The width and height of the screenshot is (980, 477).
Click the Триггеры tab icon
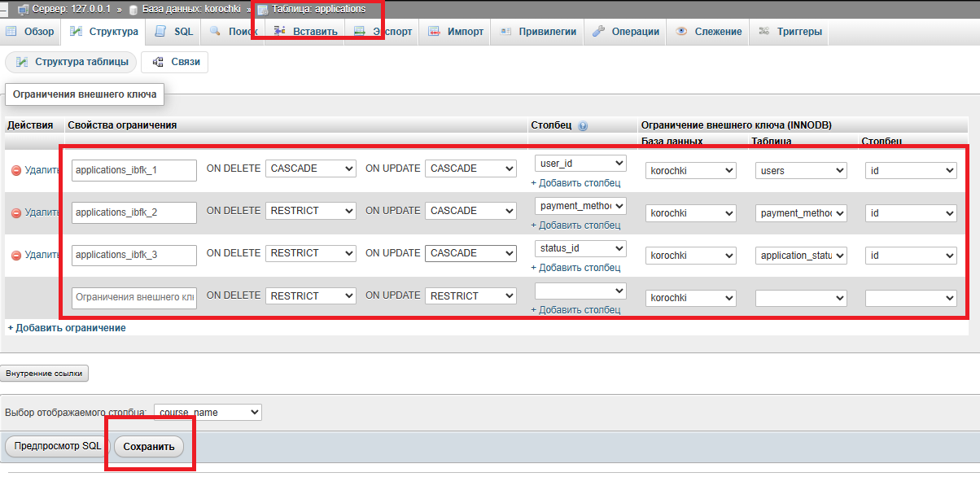click(x=764, y=32)
